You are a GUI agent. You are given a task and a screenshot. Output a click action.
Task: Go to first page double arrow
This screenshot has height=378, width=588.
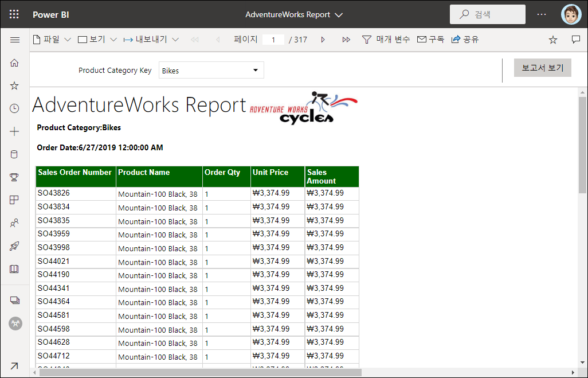[x=195, y=40]
